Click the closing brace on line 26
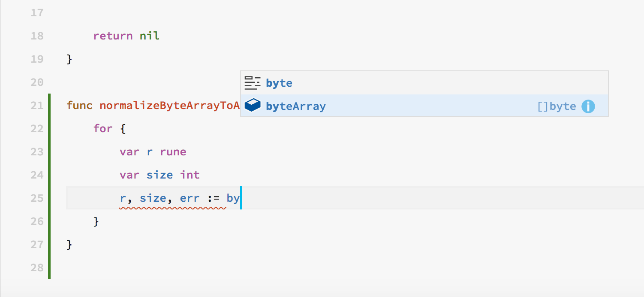Image resolution: width=644 pixels, height=297 pixels. [96, 221]
